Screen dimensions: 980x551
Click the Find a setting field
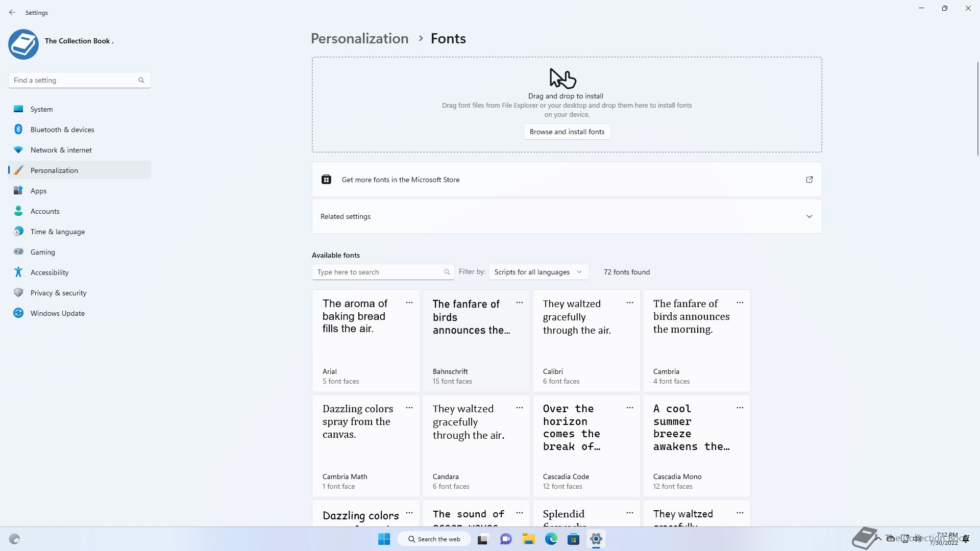pos(80,80)
